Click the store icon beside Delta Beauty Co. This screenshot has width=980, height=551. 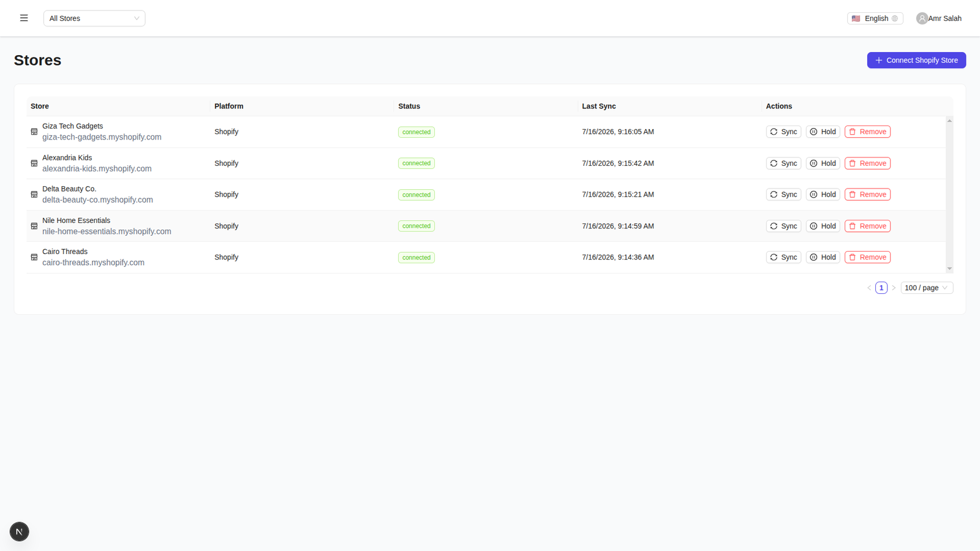pos(34,195)
